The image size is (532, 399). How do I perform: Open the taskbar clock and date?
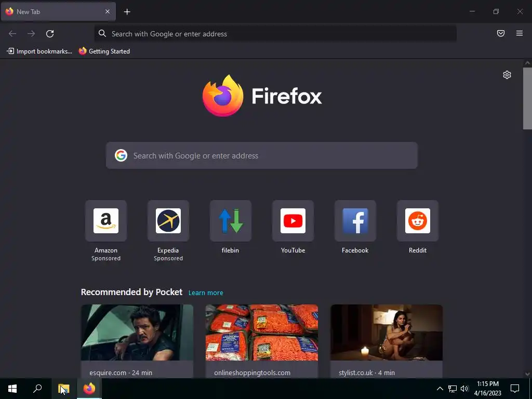487,389
